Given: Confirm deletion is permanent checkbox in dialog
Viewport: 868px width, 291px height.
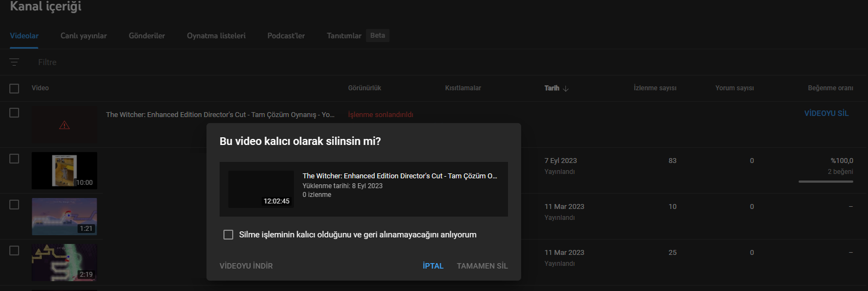Looking at the screenshot, I should point(228,235).
